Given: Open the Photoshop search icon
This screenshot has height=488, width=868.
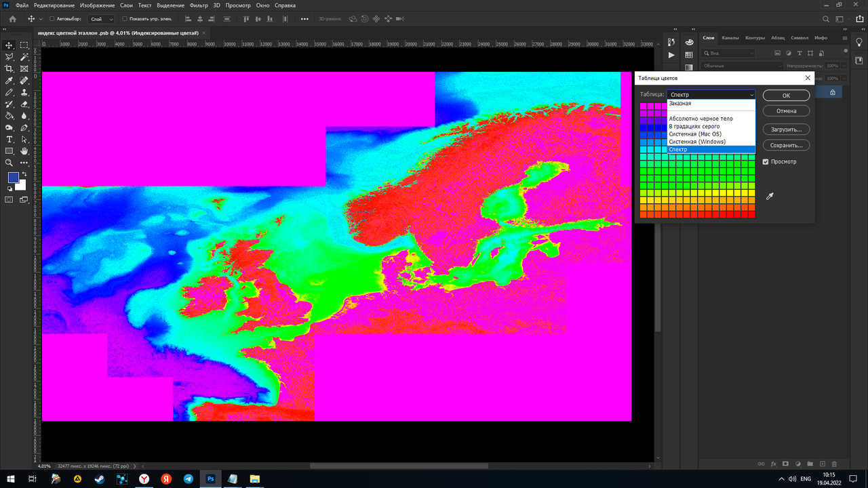Looking at the screenshot, I should pos(826,19).
